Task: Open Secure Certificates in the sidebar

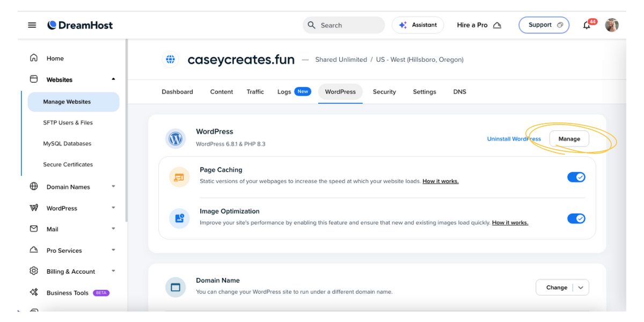Action: (68, 165)
